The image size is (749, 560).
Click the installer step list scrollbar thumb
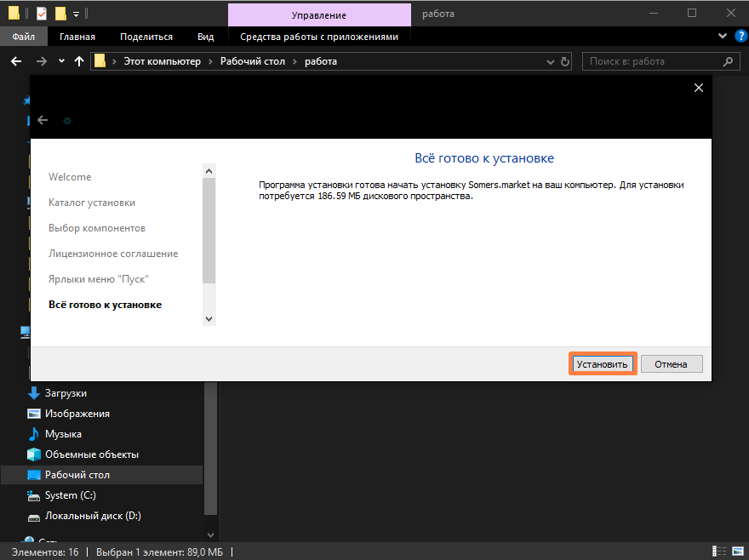(209, 231)
